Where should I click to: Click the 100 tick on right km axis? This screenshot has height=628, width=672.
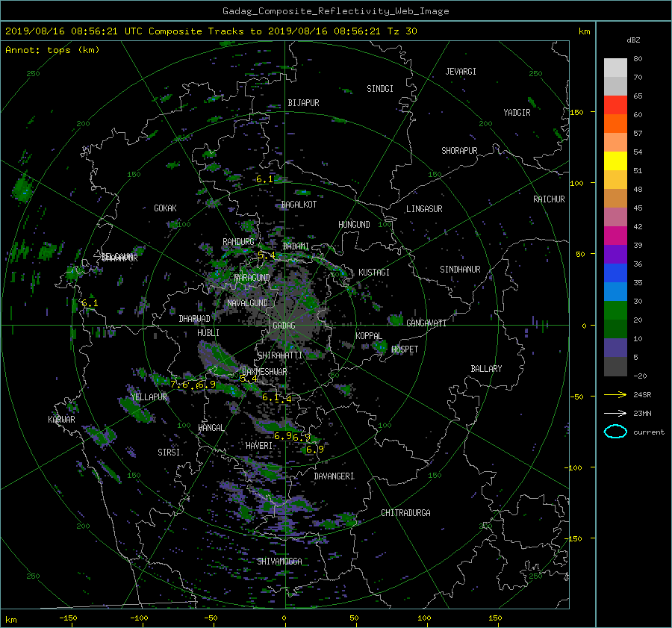tap(577, 183)
